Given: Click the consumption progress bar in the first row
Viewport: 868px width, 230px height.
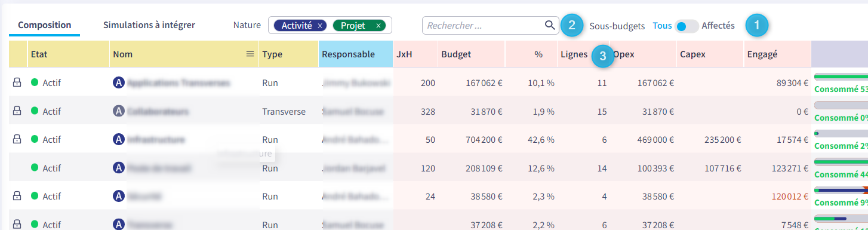Looking at the screenshot, I should [841, 77].
